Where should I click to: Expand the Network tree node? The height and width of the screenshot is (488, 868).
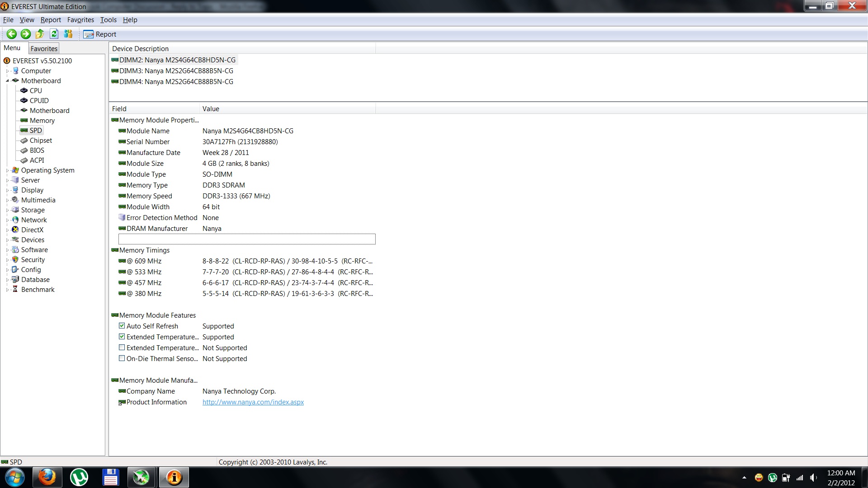(7, 220)
